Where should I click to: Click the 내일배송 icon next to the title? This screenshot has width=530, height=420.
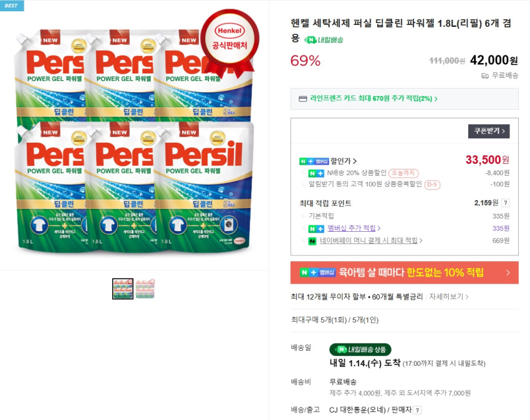[324, 40]
